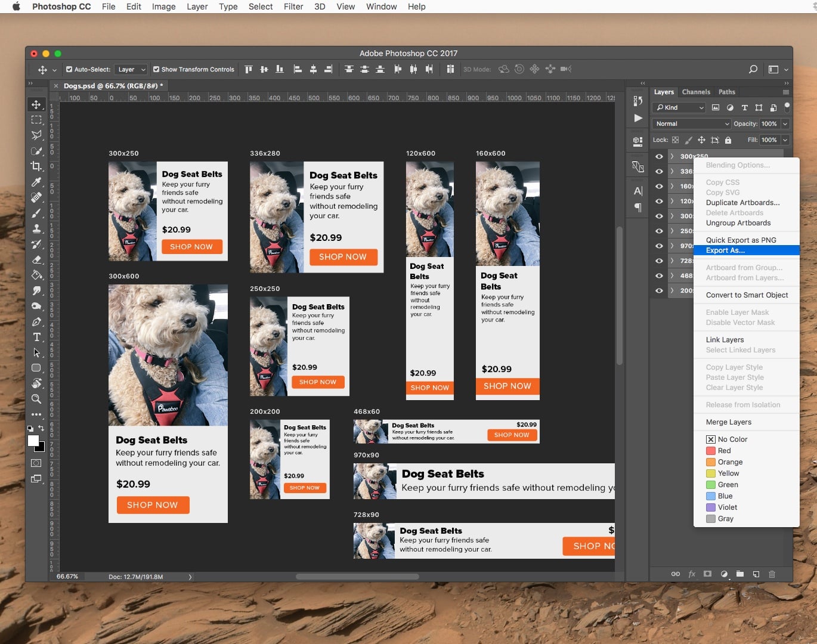Switch to the Channels tab
The height and width of the screenshot is (644, 817).
pos(696,92)
